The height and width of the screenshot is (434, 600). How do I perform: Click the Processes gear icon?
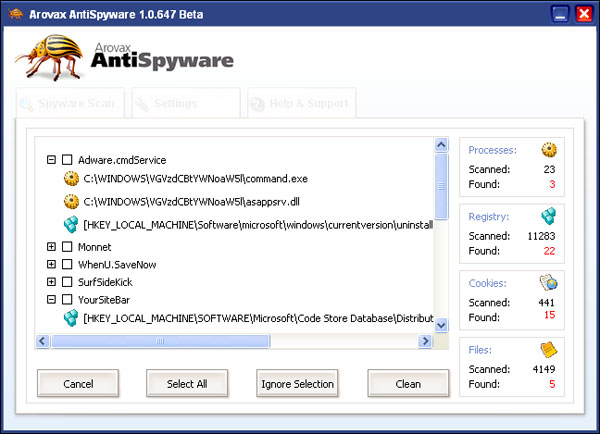(x=549, y=150)
